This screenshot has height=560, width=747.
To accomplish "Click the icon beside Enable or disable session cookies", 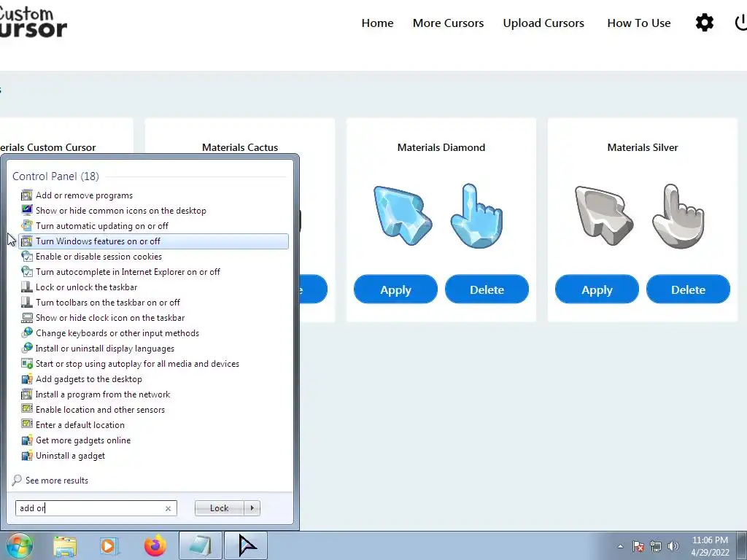I will click(x=27, y=256).
